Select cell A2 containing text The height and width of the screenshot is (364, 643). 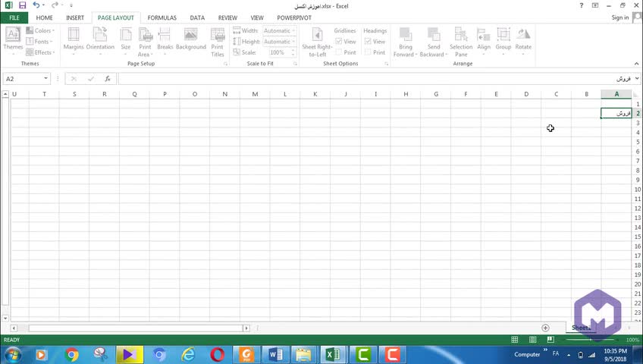[616, 113]
